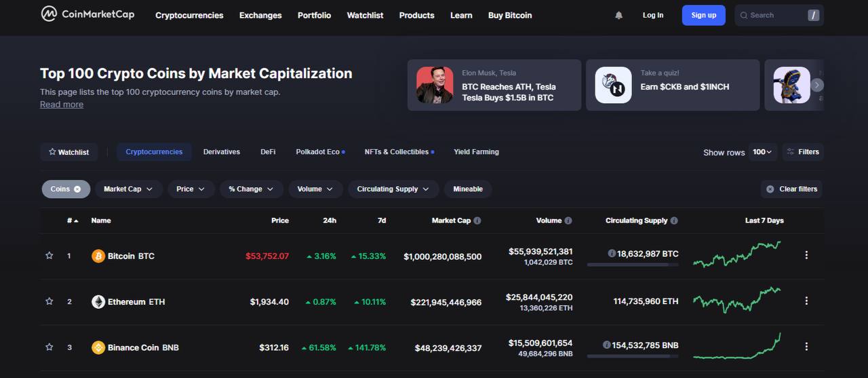The width and height of the screenshot is (868, 378).
Task: Expand the Market Cap filter dropdown
Action: (129, 189)
